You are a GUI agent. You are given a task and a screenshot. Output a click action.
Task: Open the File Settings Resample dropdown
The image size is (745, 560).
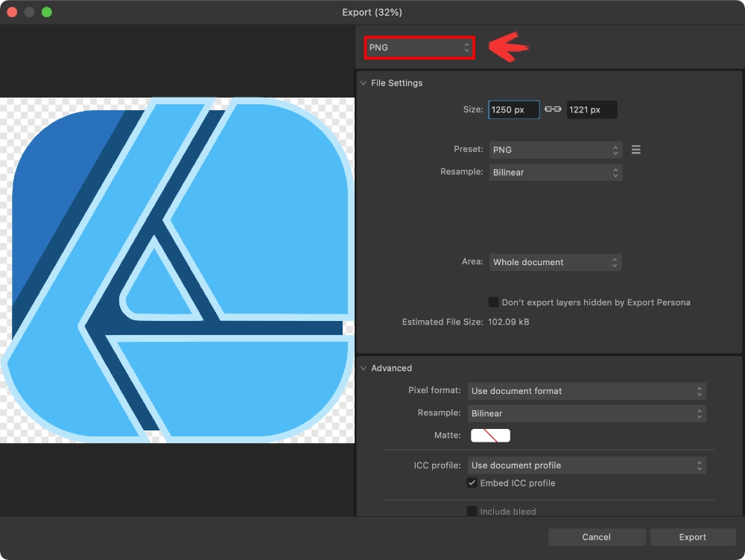[x=556, y=173]
